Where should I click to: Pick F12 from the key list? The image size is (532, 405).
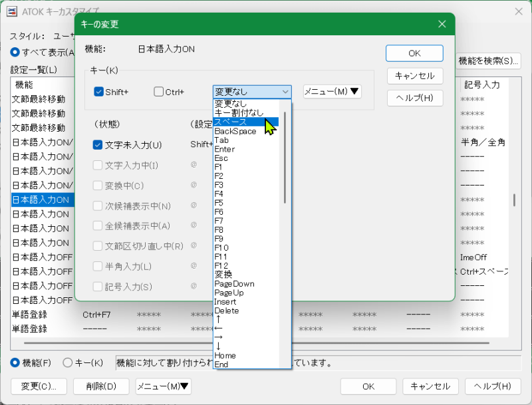(x=246, y=265)
